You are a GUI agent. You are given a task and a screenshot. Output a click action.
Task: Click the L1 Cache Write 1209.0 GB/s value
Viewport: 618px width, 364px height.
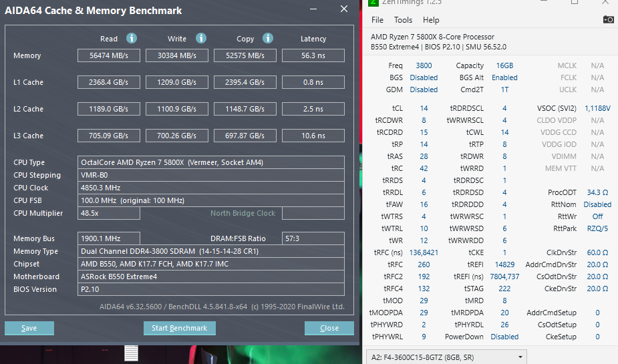[177, 82]
